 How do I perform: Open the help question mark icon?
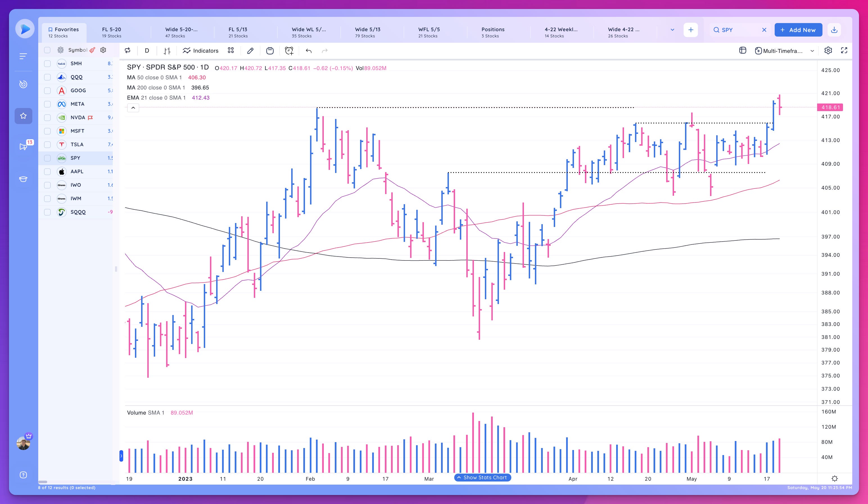[x=23, y=475]
